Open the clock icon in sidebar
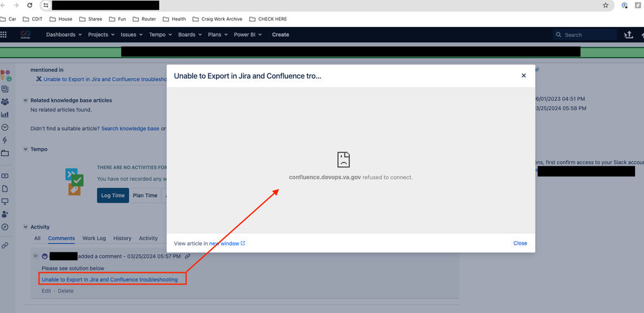 (5, 128)
